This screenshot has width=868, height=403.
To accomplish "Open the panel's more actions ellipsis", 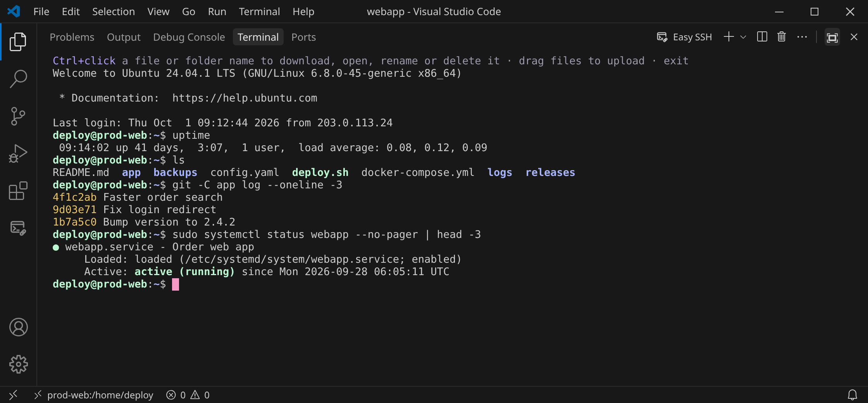I will tap(802, 37).
